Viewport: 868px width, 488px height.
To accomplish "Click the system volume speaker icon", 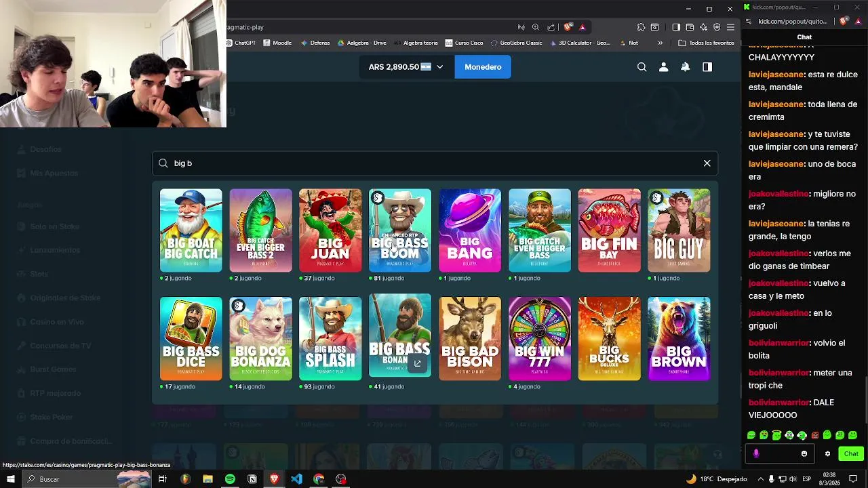I will click(793, 479).
